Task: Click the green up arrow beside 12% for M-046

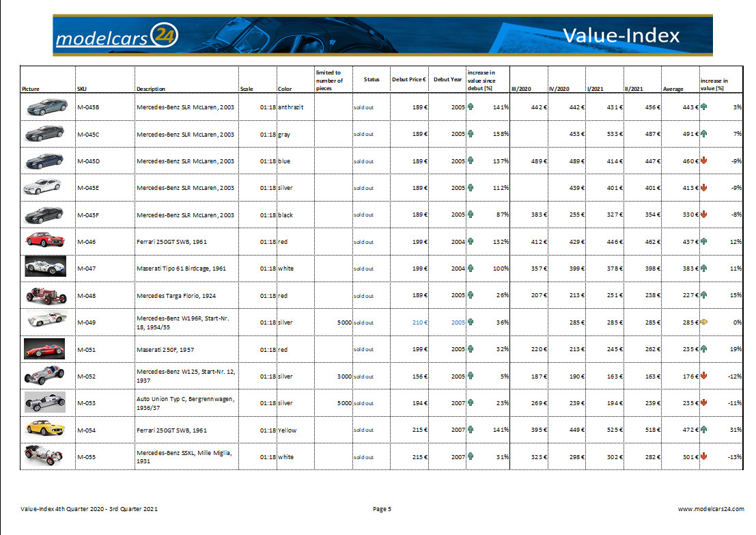Action: pyautogui.click(x=704, y=241)
